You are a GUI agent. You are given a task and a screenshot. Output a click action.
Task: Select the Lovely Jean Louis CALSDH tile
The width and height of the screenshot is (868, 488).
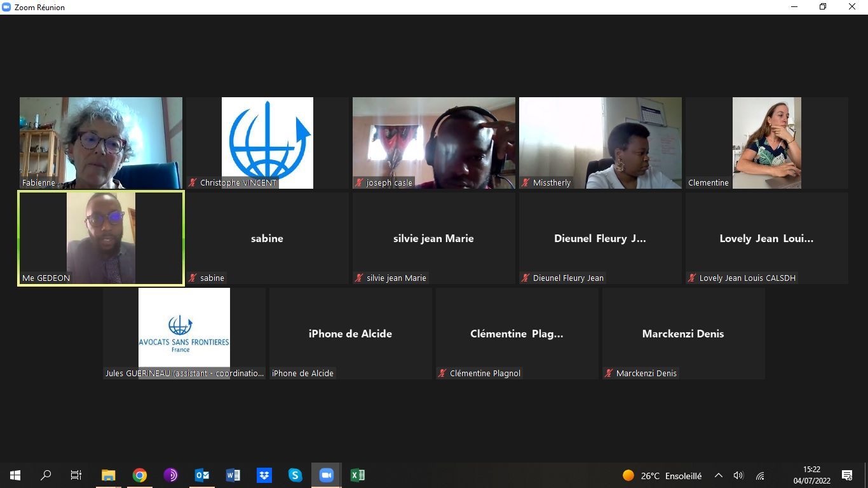(x=767, y=238)
